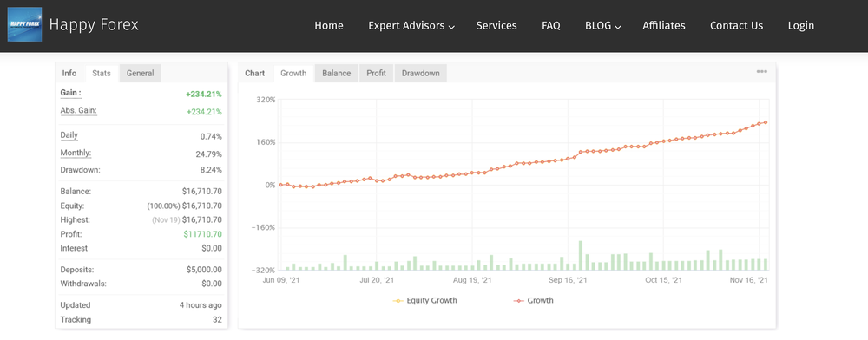The height and width of the screenshot is (340, 868).
Task: Click the Jun 09, '21 axis label
Action: click(x=282, y=280)
